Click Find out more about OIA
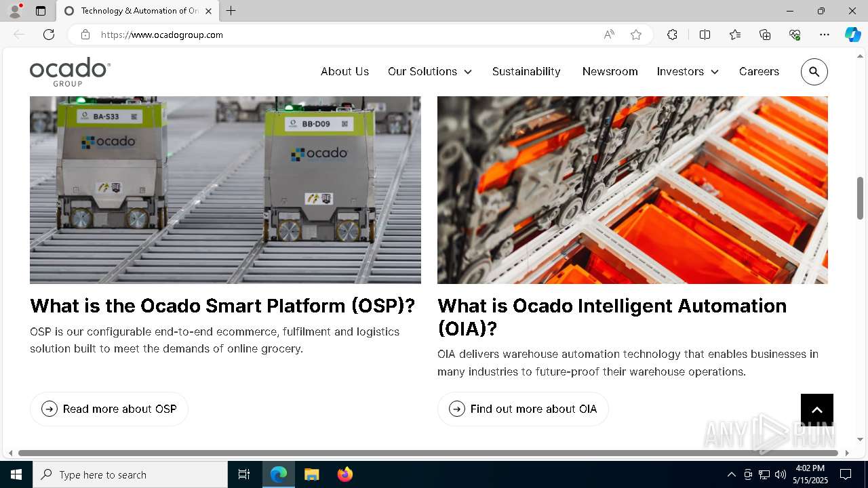The image size is (868, 488). tap(523, 409)
